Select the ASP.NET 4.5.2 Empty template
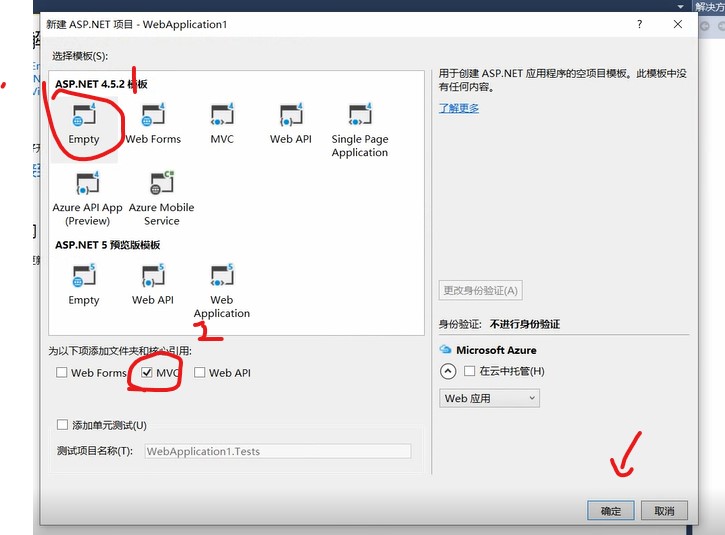Viewport: 725px width, 535px height. pyautogui.click(x=84, y=124)
